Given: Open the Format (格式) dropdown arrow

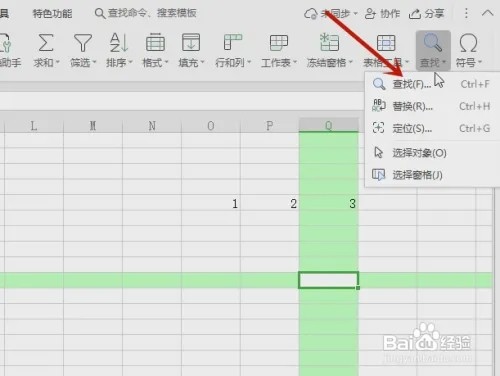Looking at the screenshot, I should [166, 62].
